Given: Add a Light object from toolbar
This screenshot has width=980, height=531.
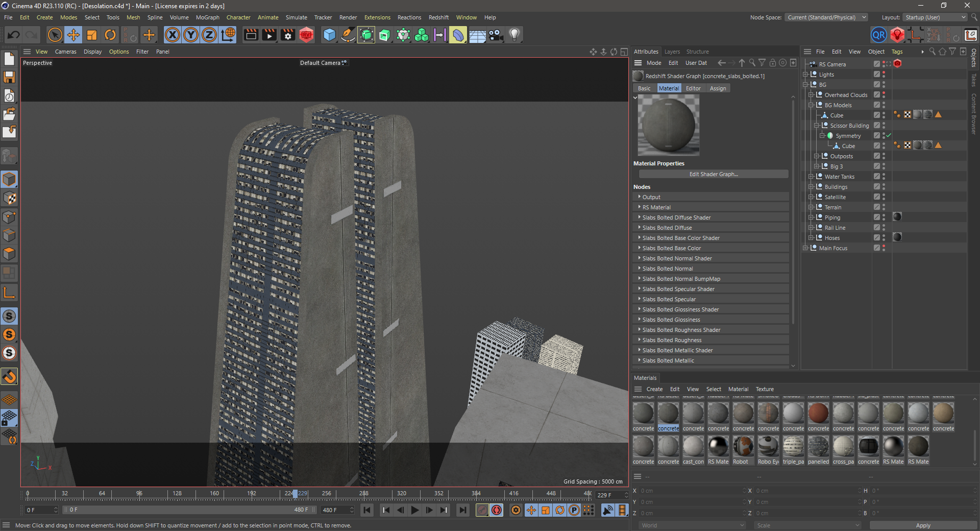Looking at the screenshot, I should coord(514,35).
